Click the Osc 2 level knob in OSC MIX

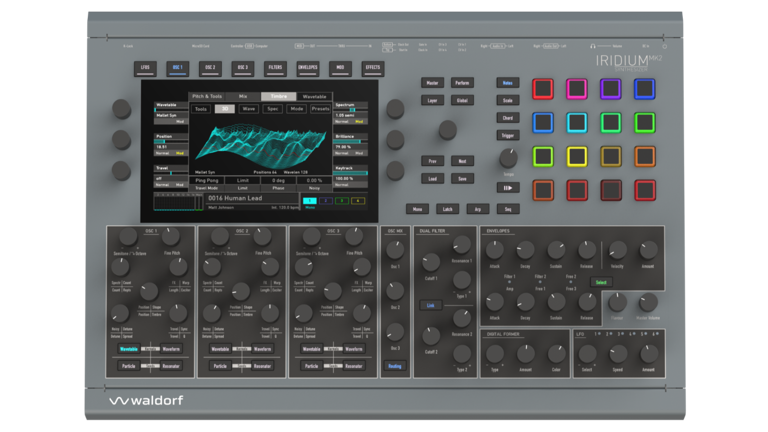click(x=395, y=291)
